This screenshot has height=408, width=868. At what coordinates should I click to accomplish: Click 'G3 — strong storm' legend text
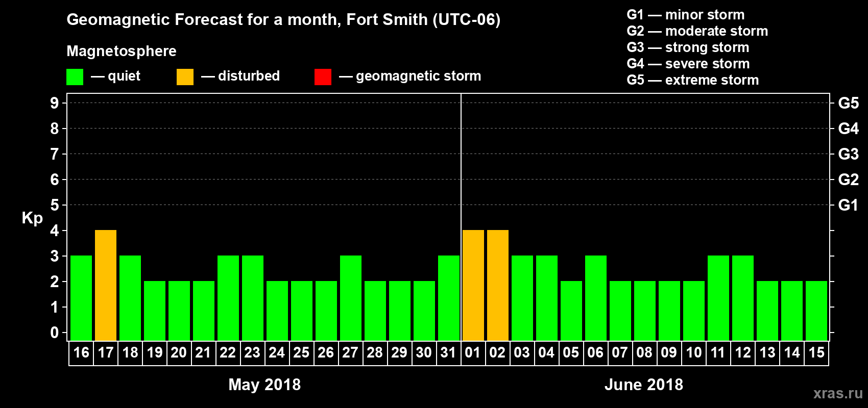(688, 47)
